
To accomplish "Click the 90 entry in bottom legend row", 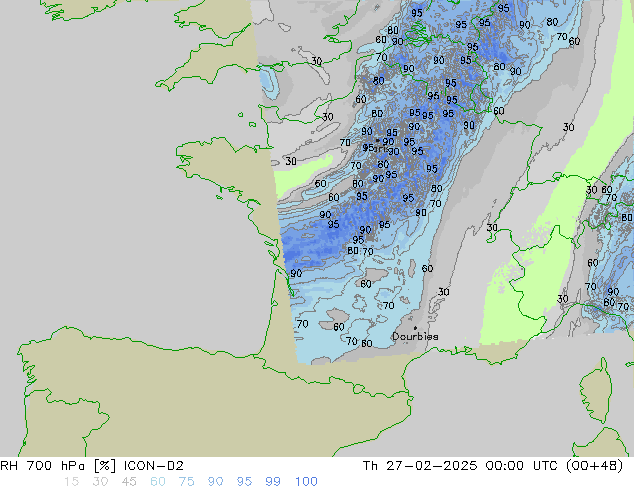I will point(215,482).
